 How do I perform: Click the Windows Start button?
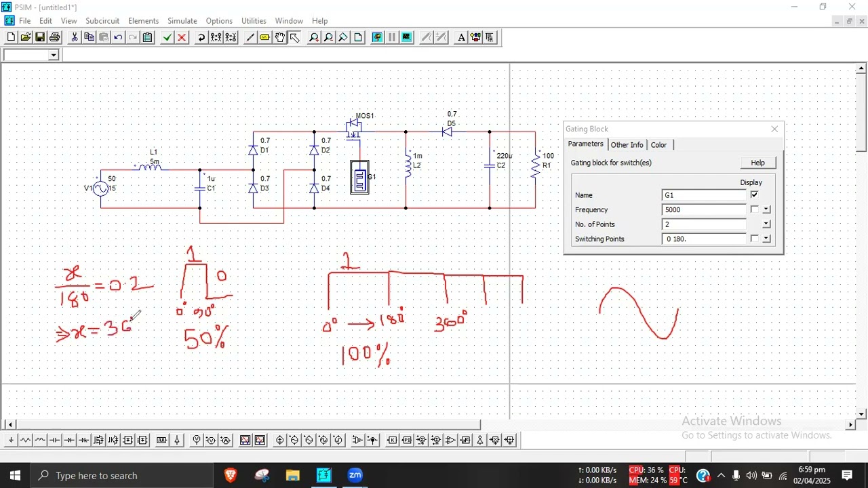click(x=15, y=475)
